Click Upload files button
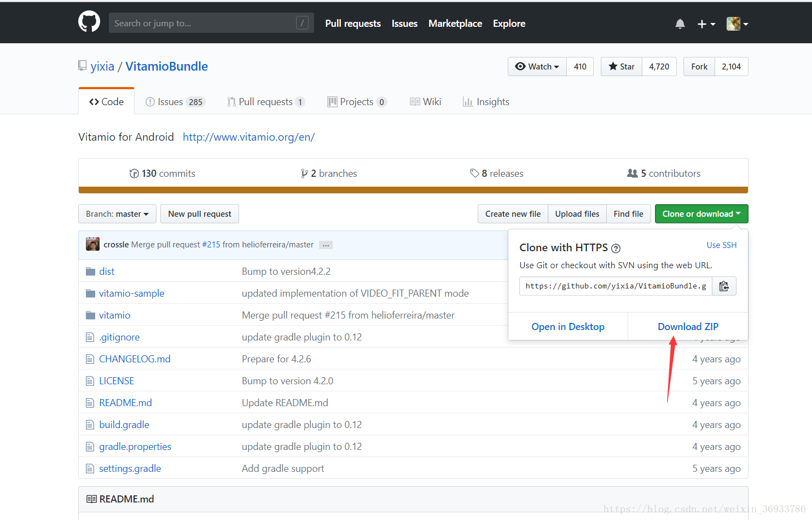The height and width of the screenshot is (520, 812). tap(577, 214)
